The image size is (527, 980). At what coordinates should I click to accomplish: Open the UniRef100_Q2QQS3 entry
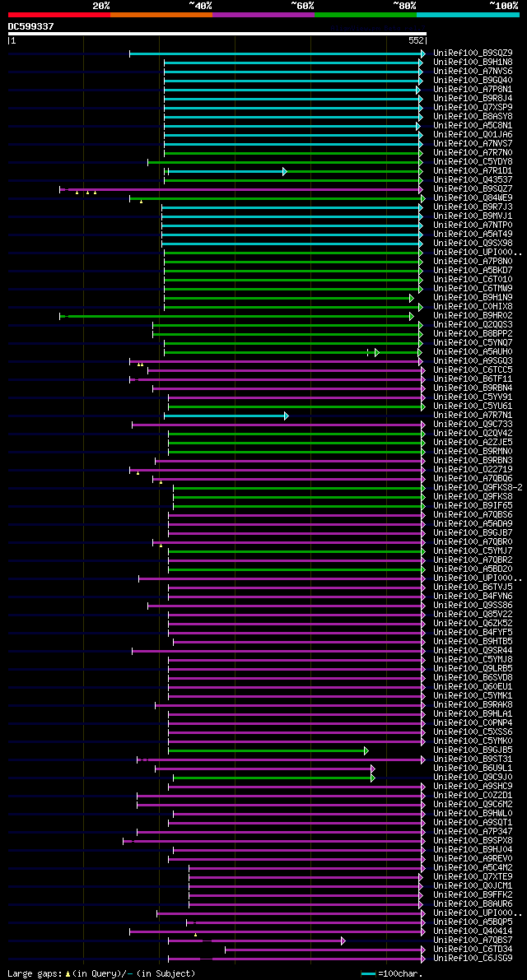click(x=473, y=325)
